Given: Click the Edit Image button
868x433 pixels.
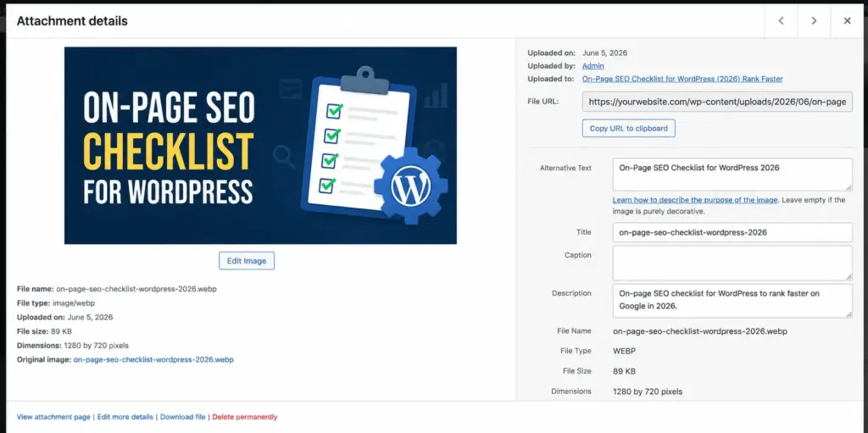Looking at the screenshot, I should click(247, 261).
